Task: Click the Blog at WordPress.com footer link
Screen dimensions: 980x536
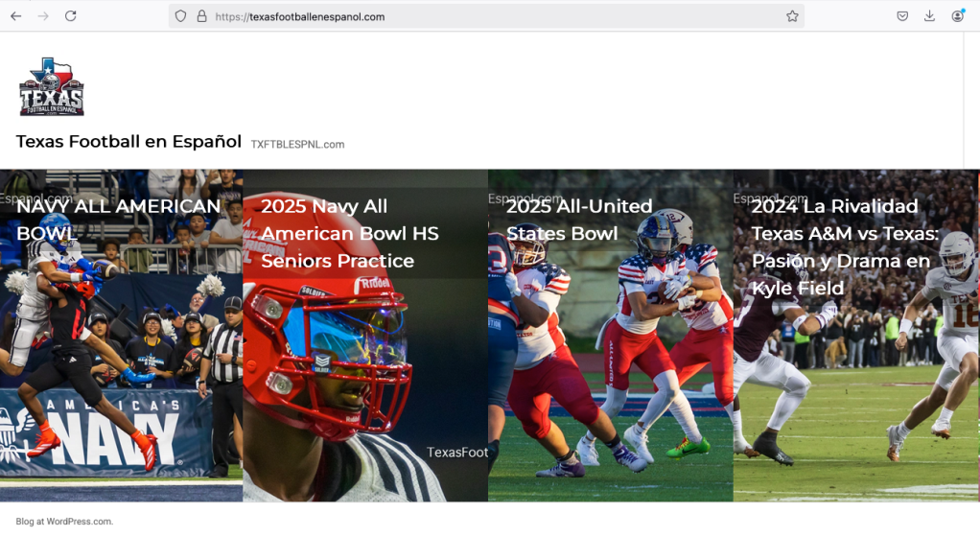Action: coord(64,521)
